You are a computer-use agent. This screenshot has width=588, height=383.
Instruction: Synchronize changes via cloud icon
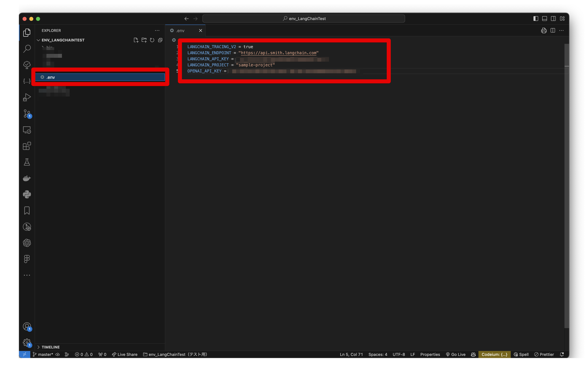click(58, 354)
